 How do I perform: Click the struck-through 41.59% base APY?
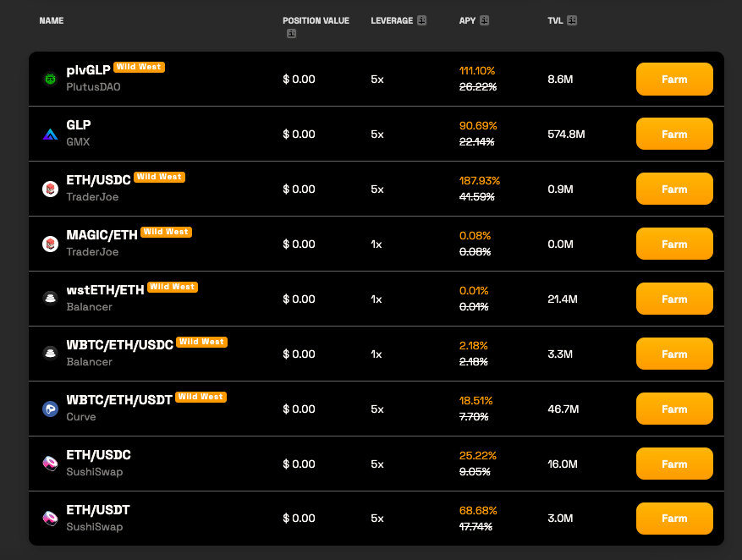tap(476, 197)
